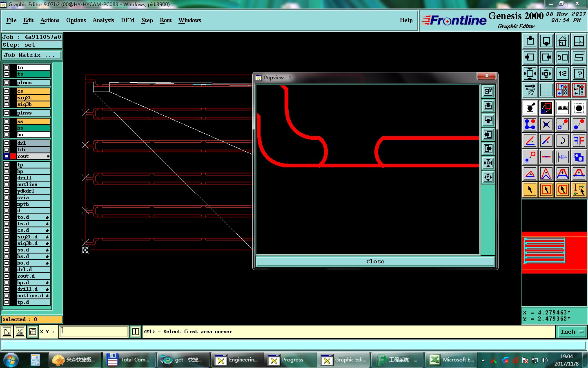Select the polygon arrow selection tool
The height and width of the screenshot is (368, 588).
[x=563, y=190]
